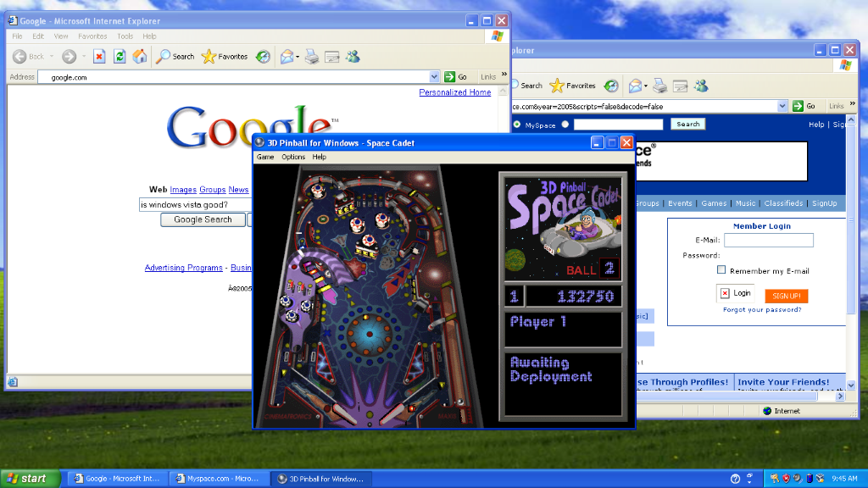Click Mail icon in Google IE toolbar

pyautogui.click(x=287, y=57)
